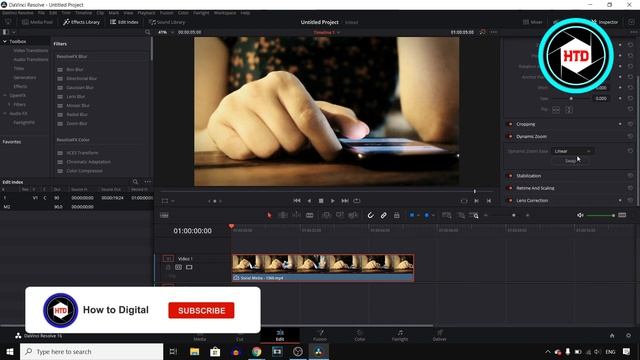
Task: Jump to first frame in viewer
Action: [x=297, y=201]
